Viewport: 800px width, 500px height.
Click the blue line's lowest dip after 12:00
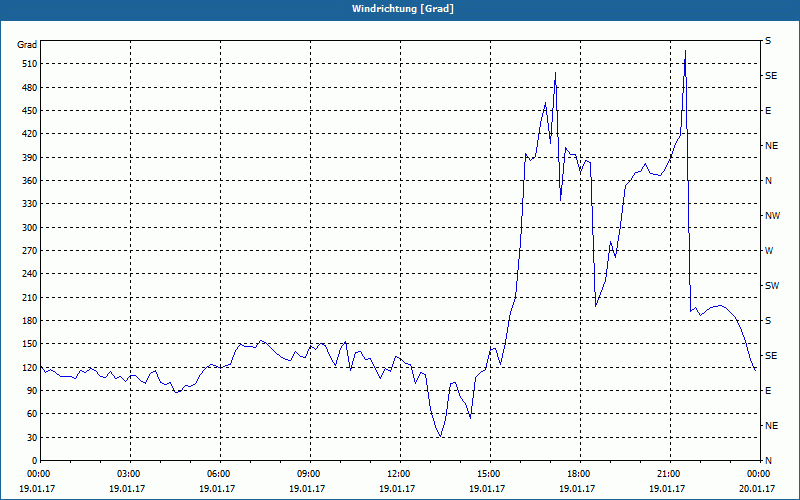click(440, 436)
